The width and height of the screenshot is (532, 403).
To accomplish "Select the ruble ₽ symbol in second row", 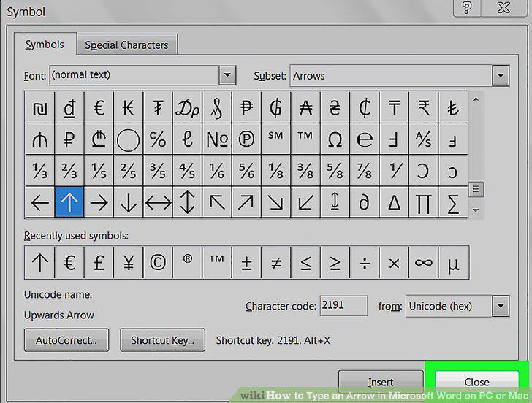I will 69,139.
